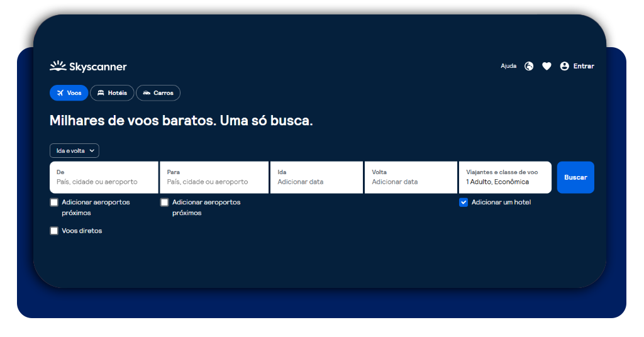Click the user profile icon
The image size is (644, 337).
[x=565, y=66]
